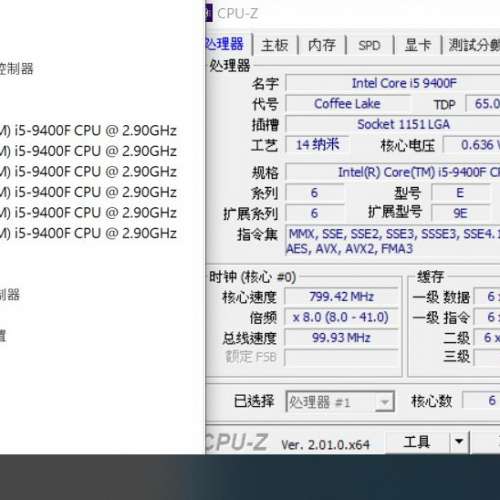Select the SPD tab
The width and height of the screenshot is (500, 500).
369,45
